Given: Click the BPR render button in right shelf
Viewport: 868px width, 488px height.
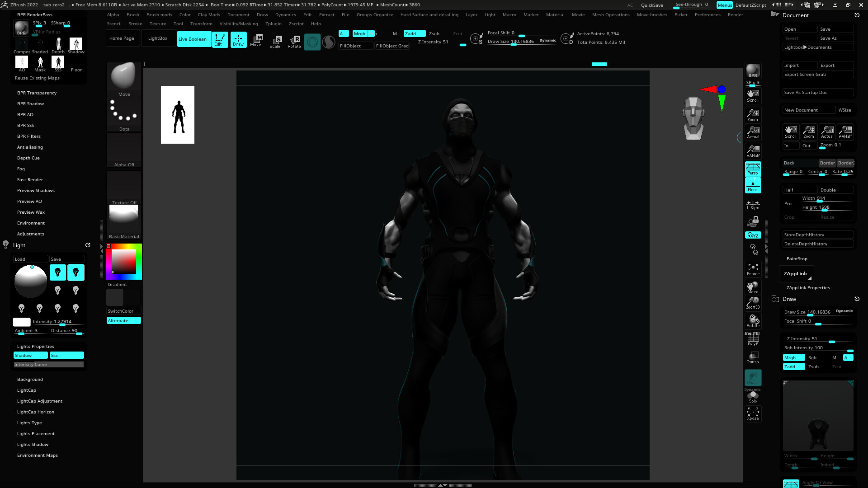Looking at the screenshot, I should 753,71.
